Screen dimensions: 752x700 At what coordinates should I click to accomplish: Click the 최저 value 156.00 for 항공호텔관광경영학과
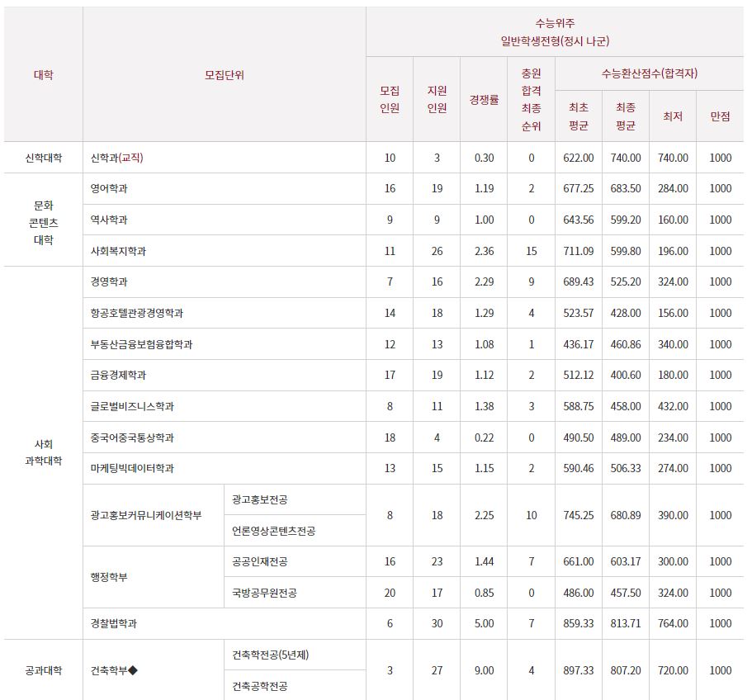[673, 313]
